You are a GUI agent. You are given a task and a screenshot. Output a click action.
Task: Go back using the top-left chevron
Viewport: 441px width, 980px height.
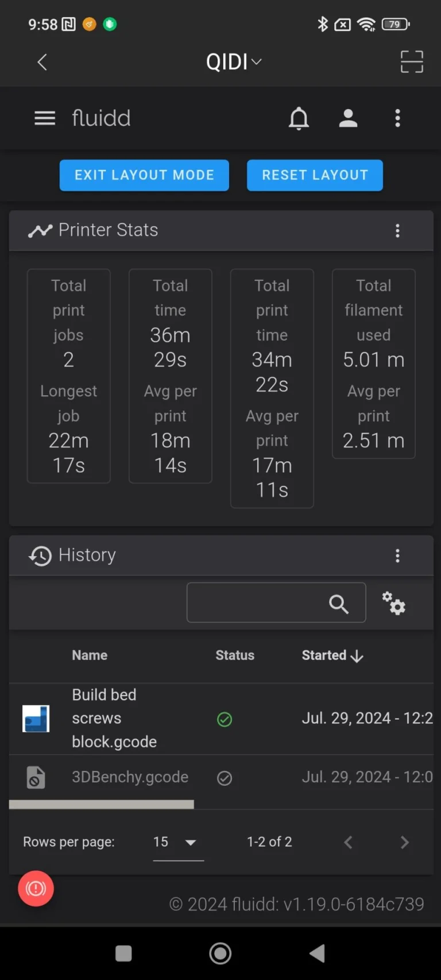(x=42, y=61)
